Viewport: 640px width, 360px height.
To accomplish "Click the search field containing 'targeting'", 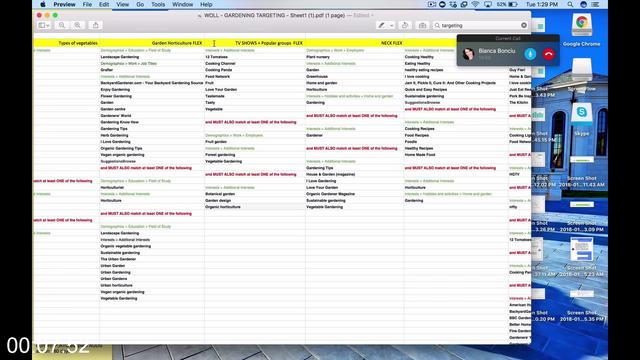I will pyautogui.click(x=480, y=25).
